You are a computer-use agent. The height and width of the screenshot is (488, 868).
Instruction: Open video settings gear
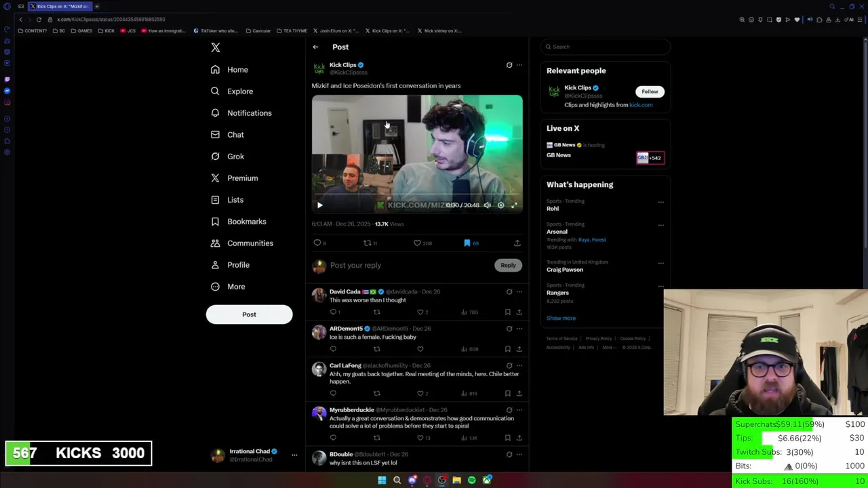pyautogui.click(x=500, y=205)
